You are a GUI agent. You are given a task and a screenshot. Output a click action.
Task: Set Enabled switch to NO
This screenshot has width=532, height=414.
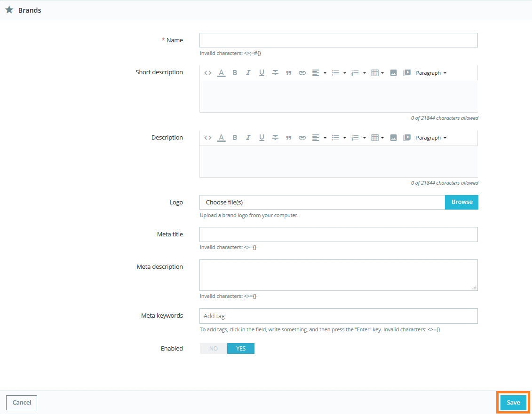pyautogui.click(x=214, y=348)
